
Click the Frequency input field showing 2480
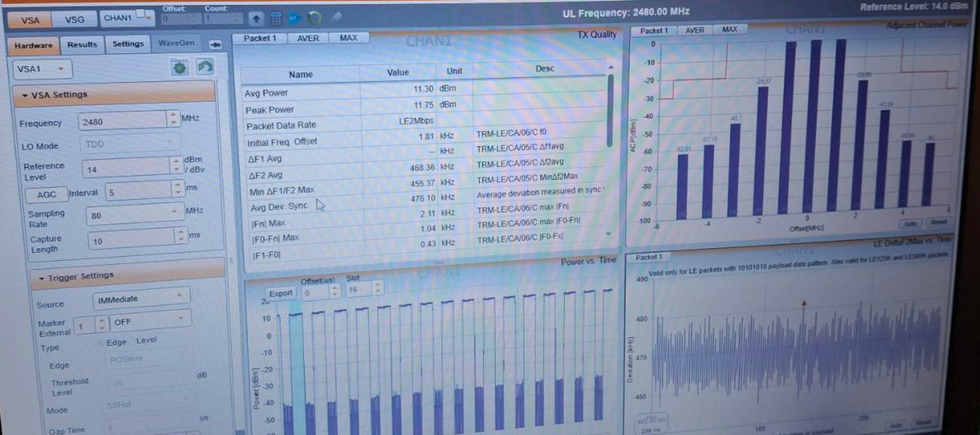pyautogui.click(x=122, y=121)
